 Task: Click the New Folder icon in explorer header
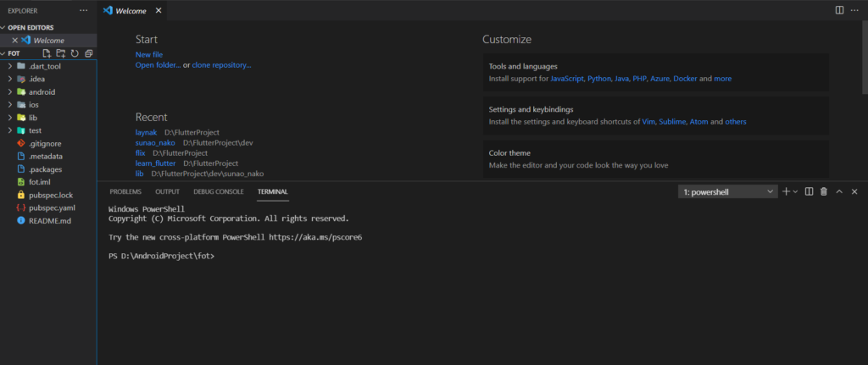click(61, 53)
